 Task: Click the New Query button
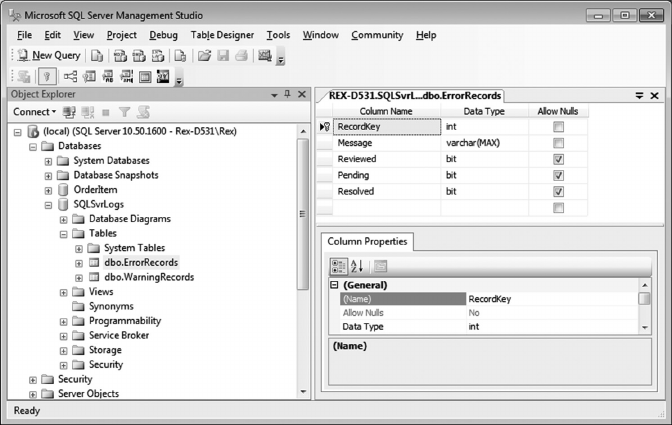pos(49,56)
